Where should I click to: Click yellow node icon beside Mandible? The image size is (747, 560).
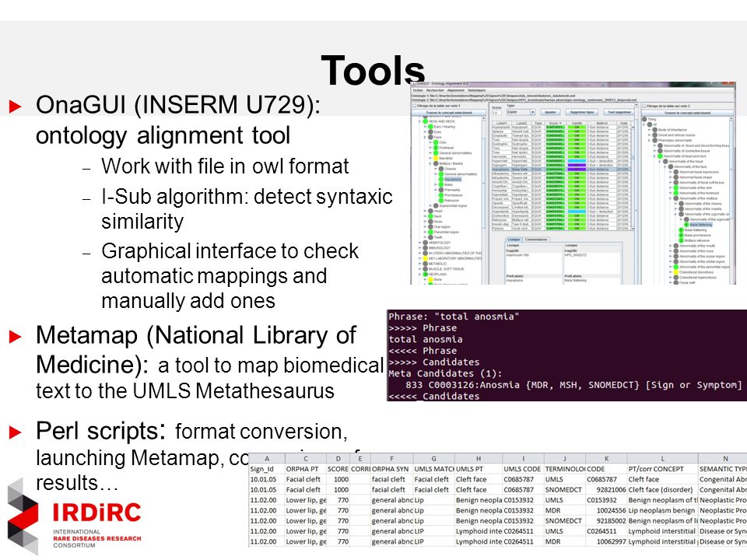(436, 158)
